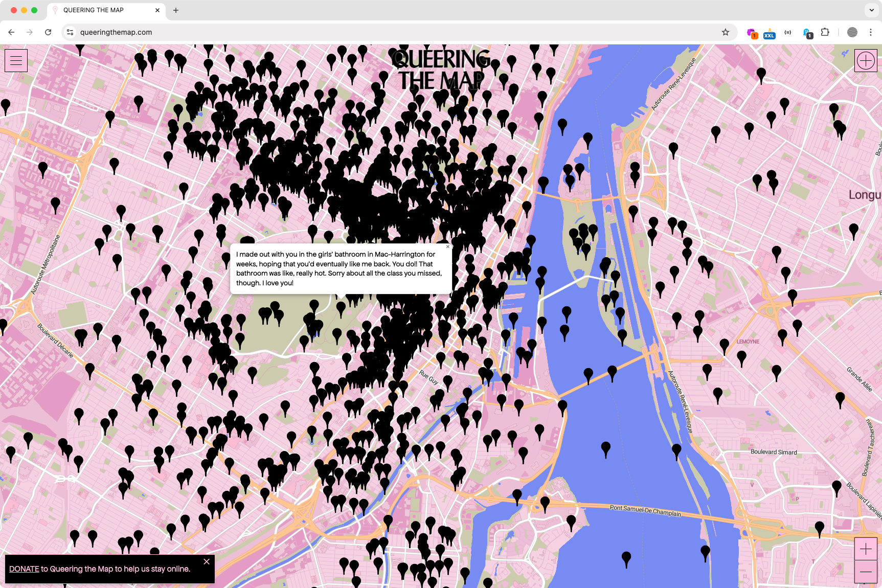Select the pin on Pont Samuel-De Champlain bridge

[x=545, y=503]
